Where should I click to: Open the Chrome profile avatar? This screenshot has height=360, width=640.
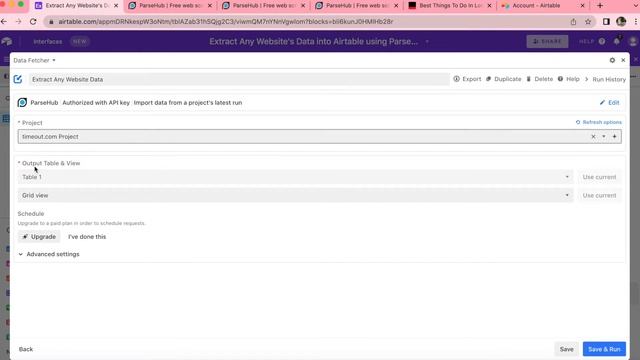click(x=621, y=22)
